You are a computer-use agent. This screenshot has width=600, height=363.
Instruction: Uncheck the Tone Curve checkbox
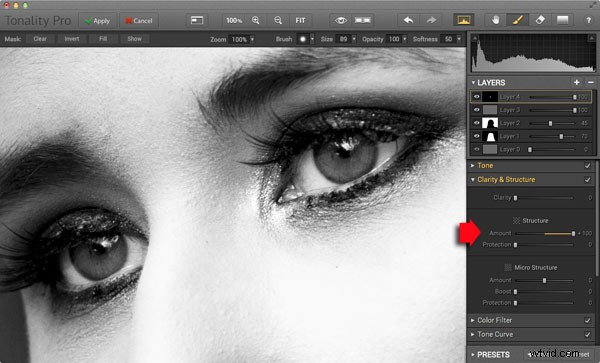pyautogui.click(x=587, y=334)
